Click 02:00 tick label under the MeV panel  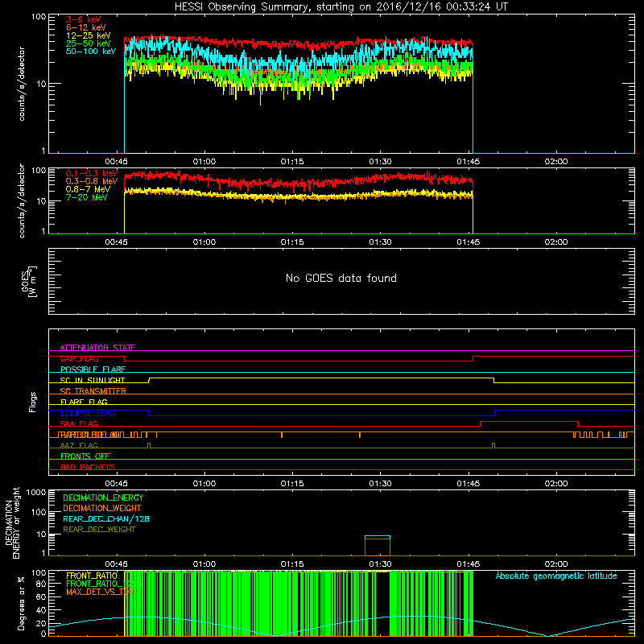[x=556, y=242]
